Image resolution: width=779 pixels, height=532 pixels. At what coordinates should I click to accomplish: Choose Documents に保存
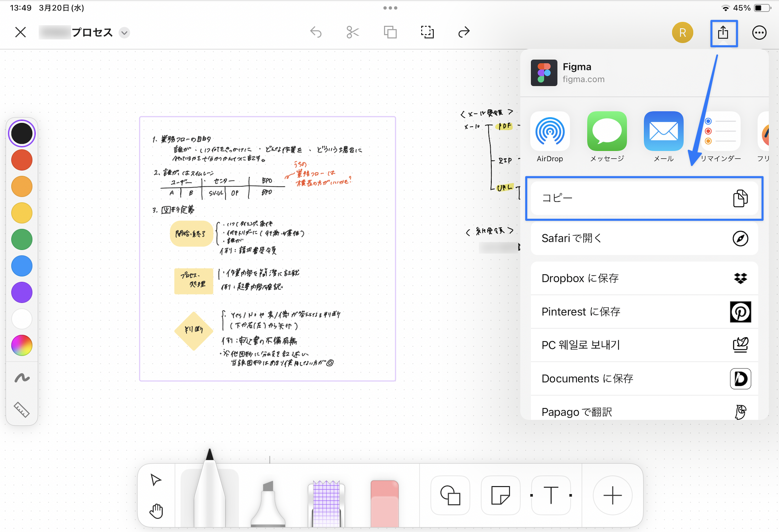(644, 378)
